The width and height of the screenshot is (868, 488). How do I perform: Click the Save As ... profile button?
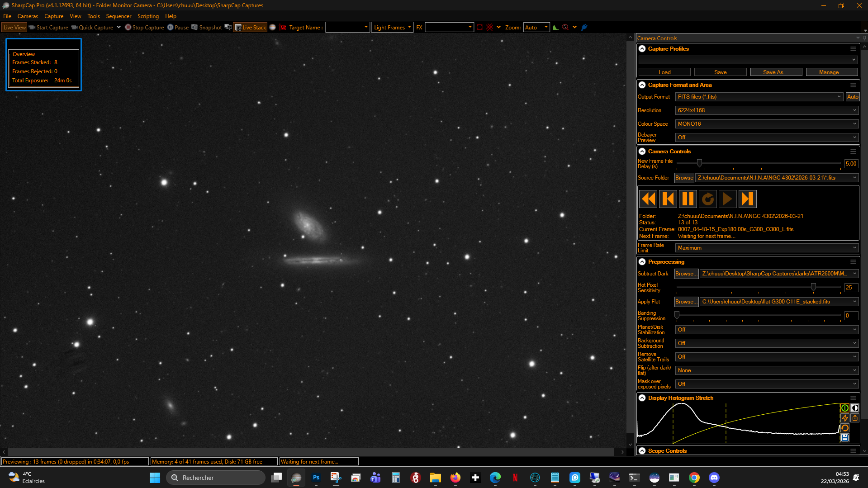tap(776, 72)
